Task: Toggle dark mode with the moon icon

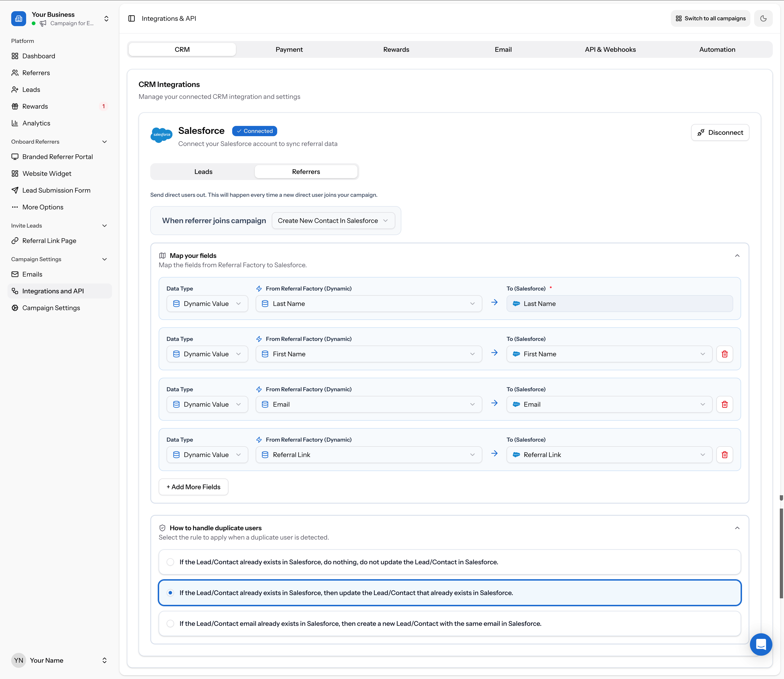Action: point(763,18)
